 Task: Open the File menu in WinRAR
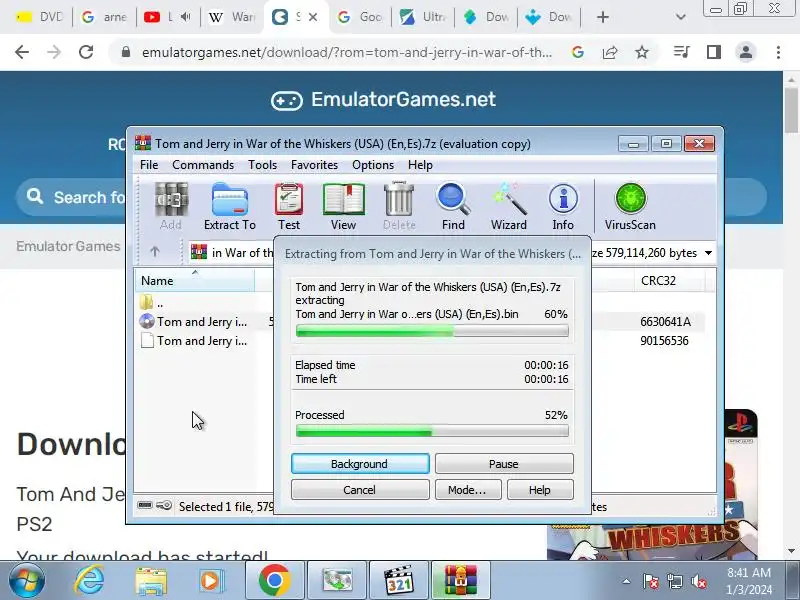tap(149, 165)
